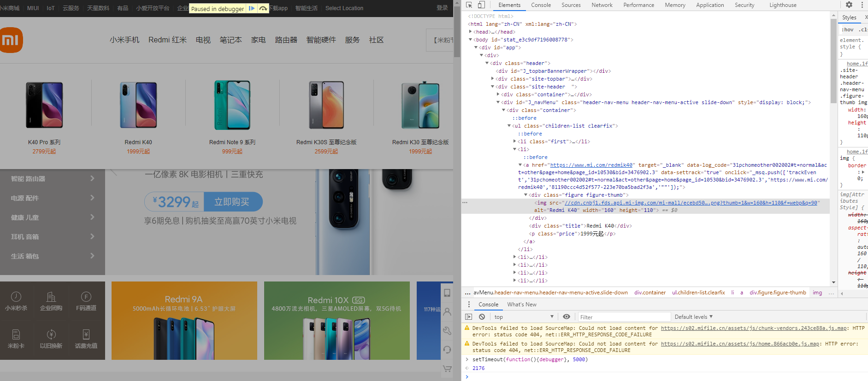Switch to the Sources tab
The height and width of the screenshot is (381, 868).
[x=571, y=5]
